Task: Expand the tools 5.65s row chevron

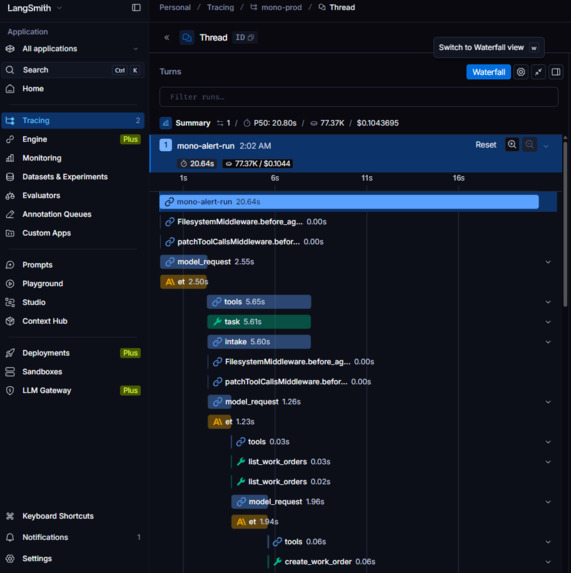Action: [x=548, y=302]
